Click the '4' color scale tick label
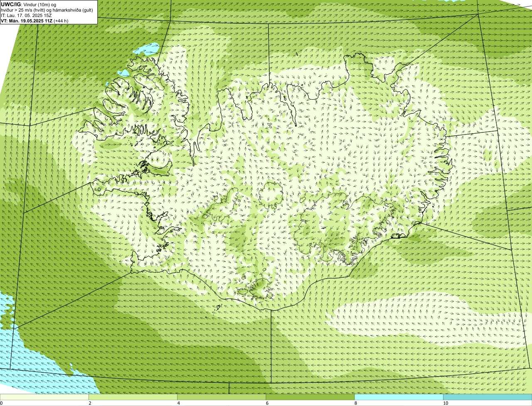532x406 pixels. coord(178,403)
